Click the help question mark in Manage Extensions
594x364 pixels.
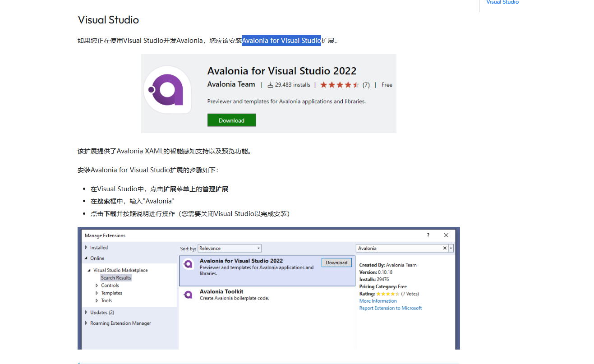tap(428, 235)
